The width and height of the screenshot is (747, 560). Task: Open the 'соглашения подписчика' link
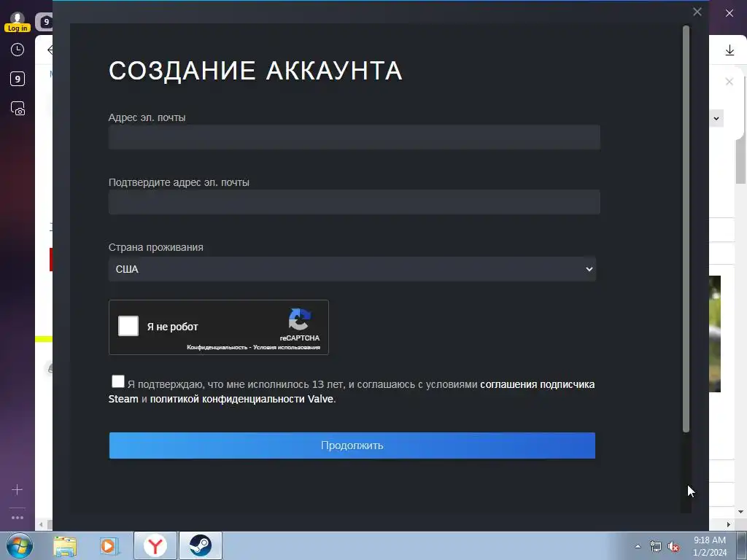click(537, 384)
